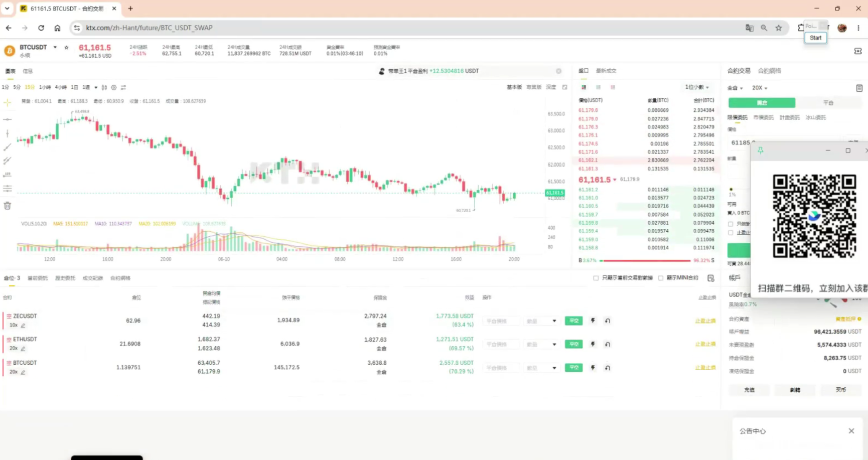Select the Fibonacci levels drawing tool
The width and height of the screenshot is (868, 460).
[x=7, y=189]
